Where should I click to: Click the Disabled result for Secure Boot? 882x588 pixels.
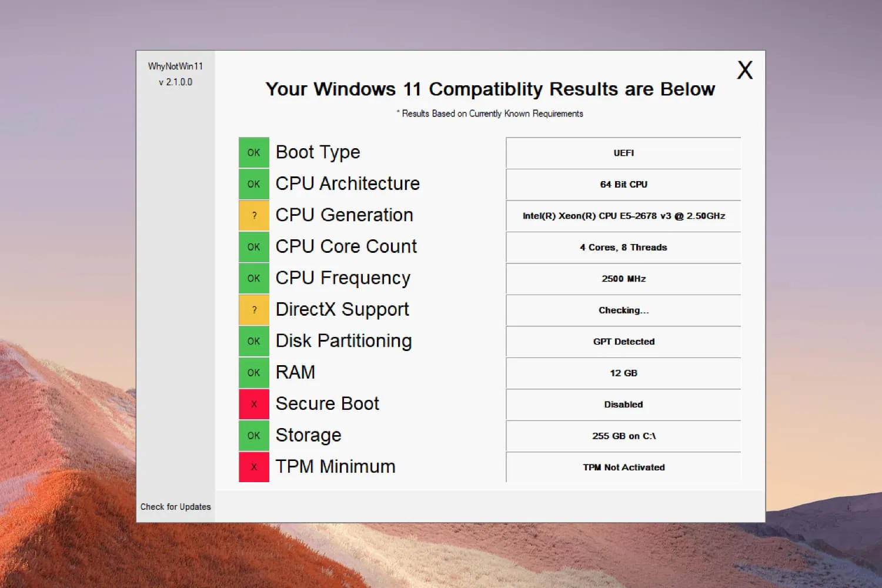(624, 405)
